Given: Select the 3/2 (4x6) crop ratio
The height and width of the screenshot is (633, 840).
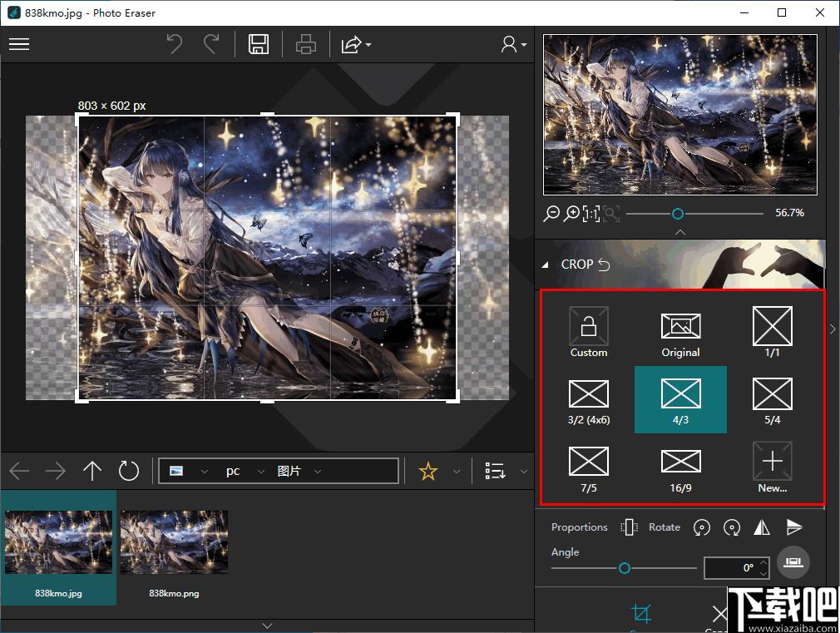Looking at the screenshot, I should click(589, 400).
